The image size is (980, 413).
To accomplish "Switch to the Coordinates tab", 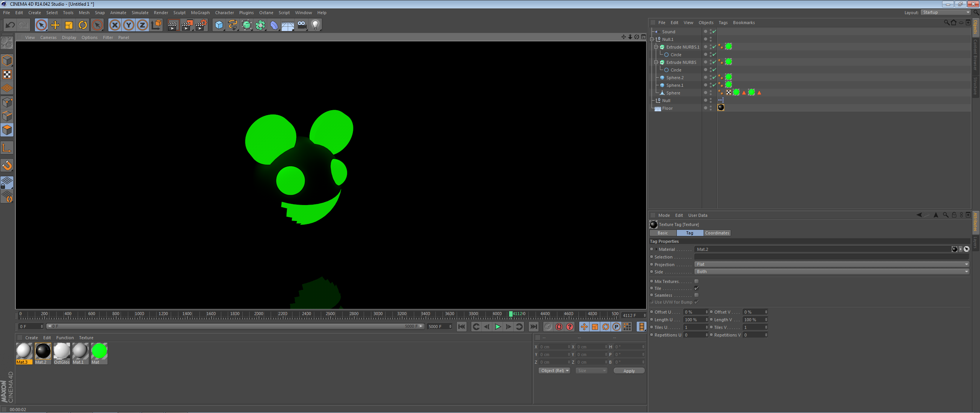I will [x=717, y=233].
